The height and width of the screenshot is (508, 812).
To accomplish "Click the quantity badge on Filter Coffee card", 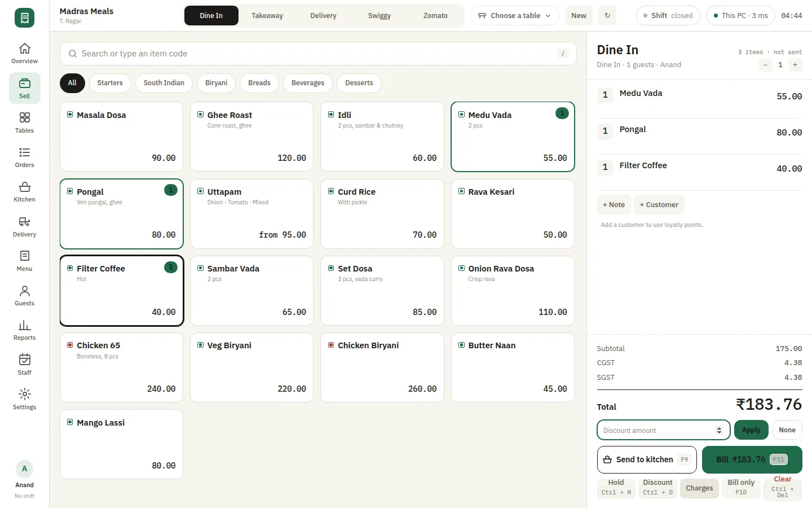I will [x=171, y=267].
